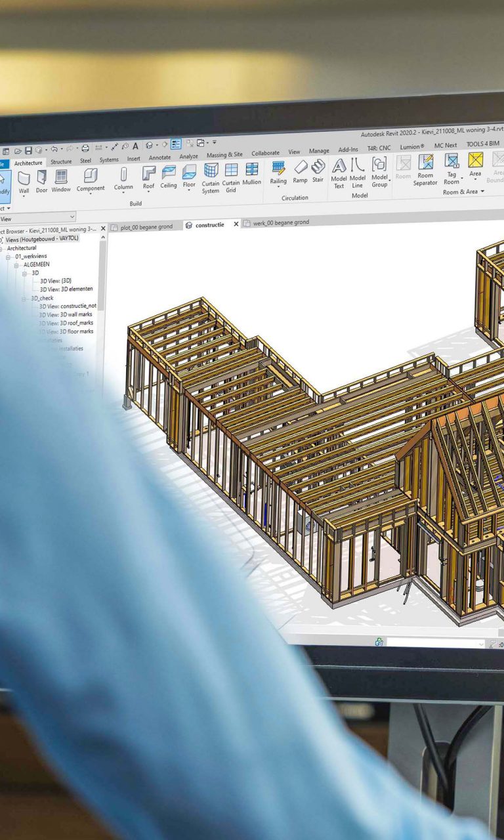Select the Model Group tool
504x840 pixels.
pyautogui.click(x=380, y=172)
